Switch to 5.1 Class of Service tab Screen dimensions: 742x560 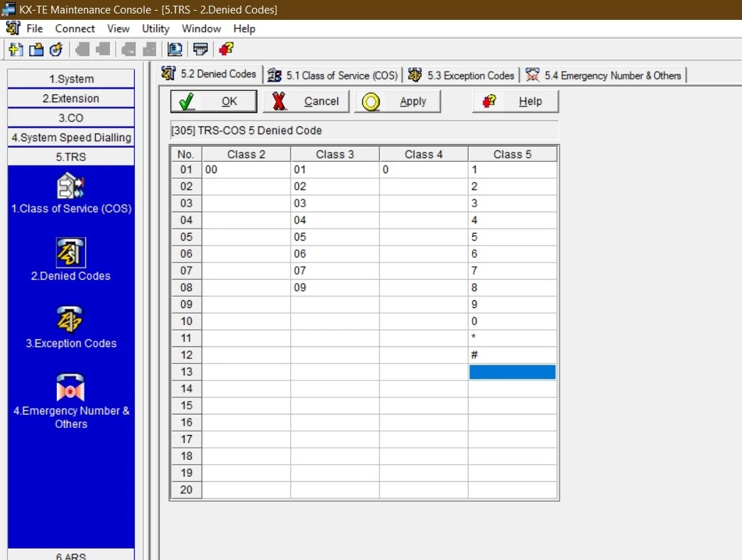[332, 75]
